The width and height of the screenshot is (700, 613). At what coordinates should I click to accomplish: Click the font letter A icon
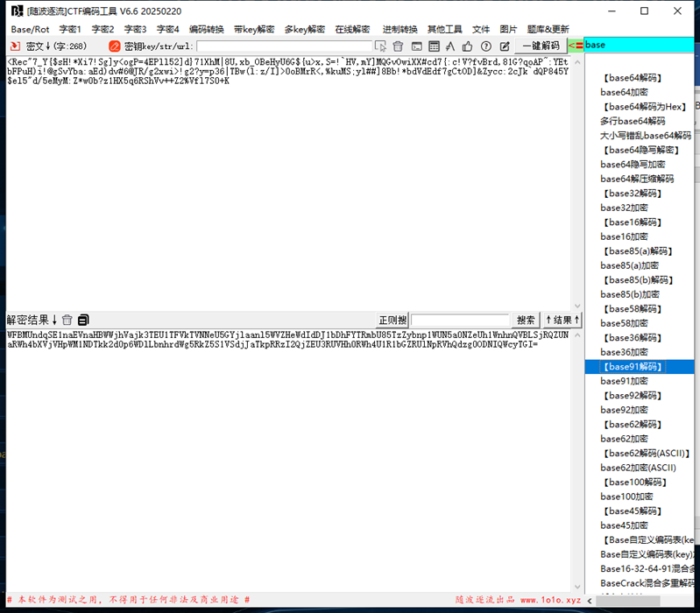point(450,46)
